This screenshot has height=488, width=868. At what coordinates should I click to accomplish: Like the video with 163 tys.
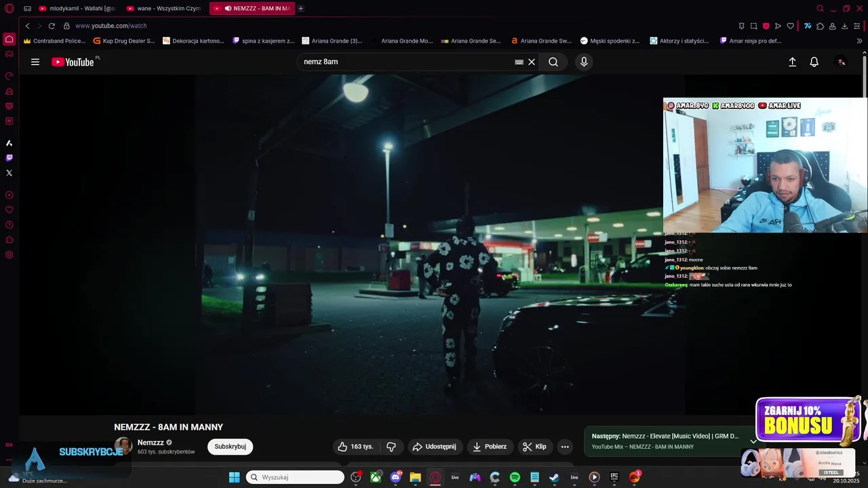coord(357,447)
